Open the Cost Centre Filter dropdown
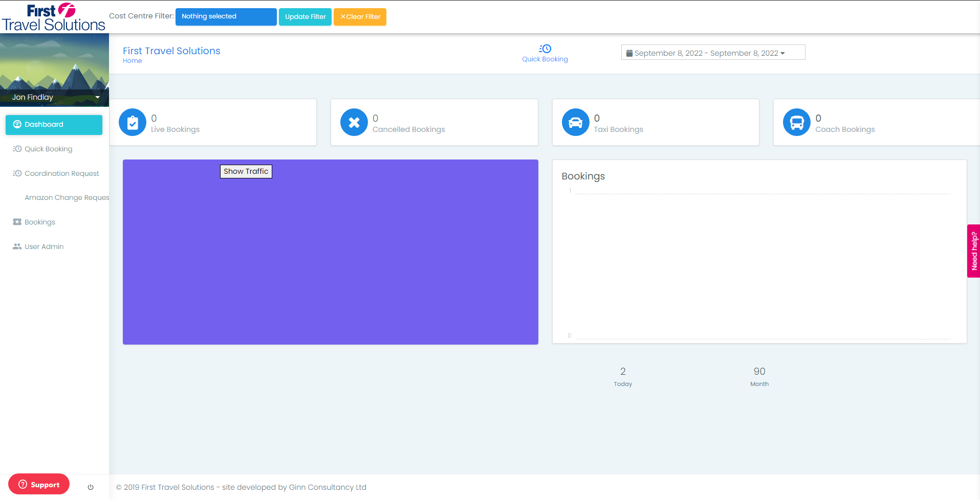This screenshot has width=980, height=500. point(226,16)
